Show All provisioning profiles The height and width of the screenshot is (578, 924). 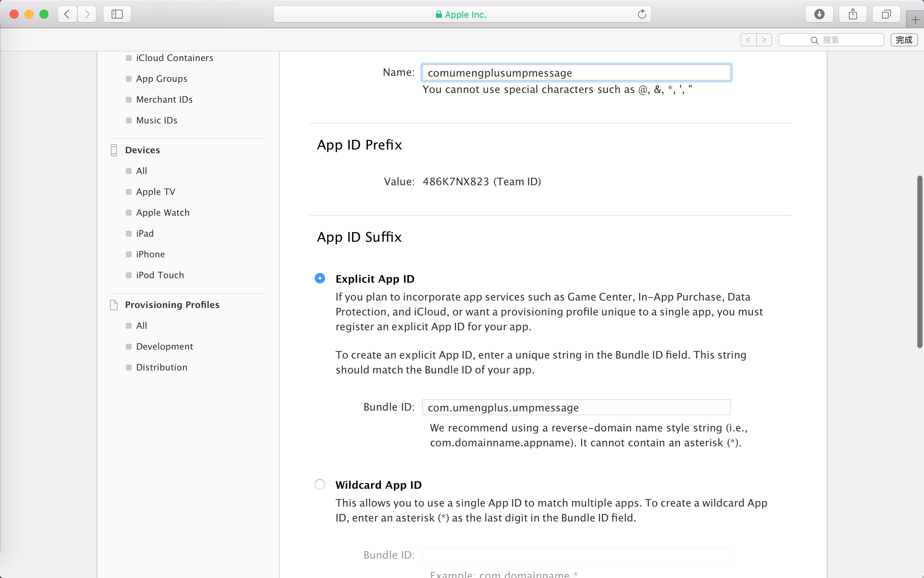coord(141,326)
